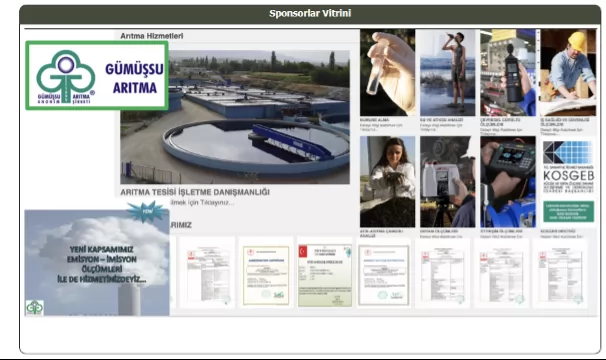Open the handheld vibration analyzer photo
Viewport: 606px width, 360px height.
tap(508, 181)
